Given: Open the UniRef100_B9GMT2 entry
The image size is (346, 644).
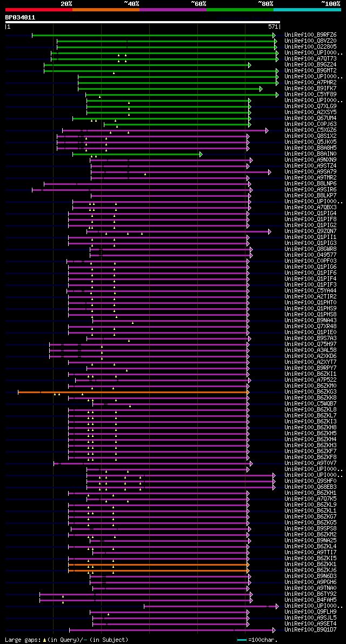Looking at the screenshot, I should click(x=310, y=71).
